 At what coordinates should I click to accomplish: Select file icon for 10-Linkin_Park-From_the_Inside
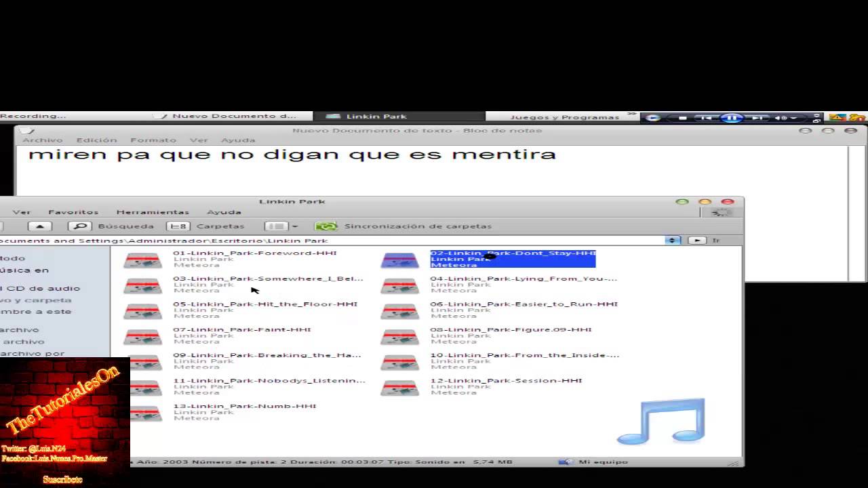click(x=400, y=363)
